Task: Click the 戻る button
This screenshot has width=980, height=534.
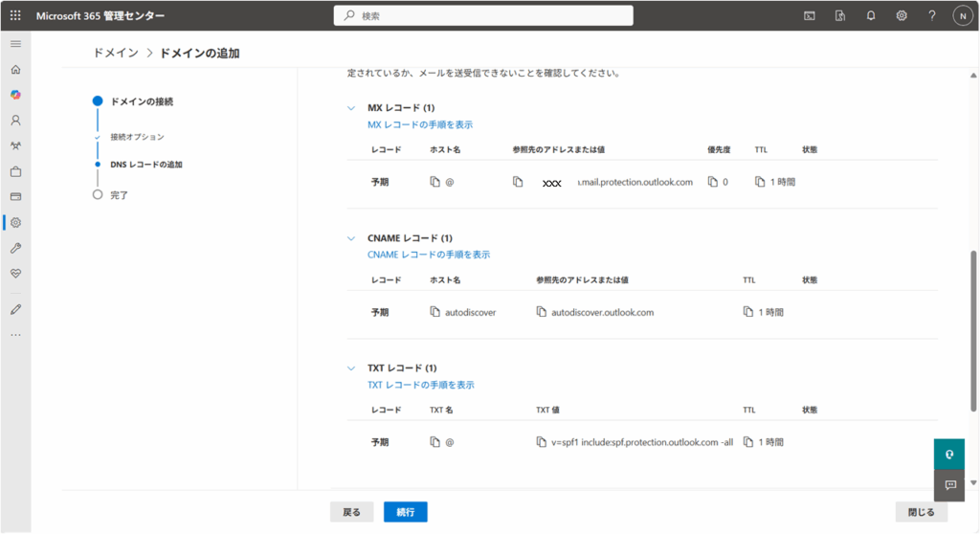Action: pyautogui.click(x=351, y=512)
